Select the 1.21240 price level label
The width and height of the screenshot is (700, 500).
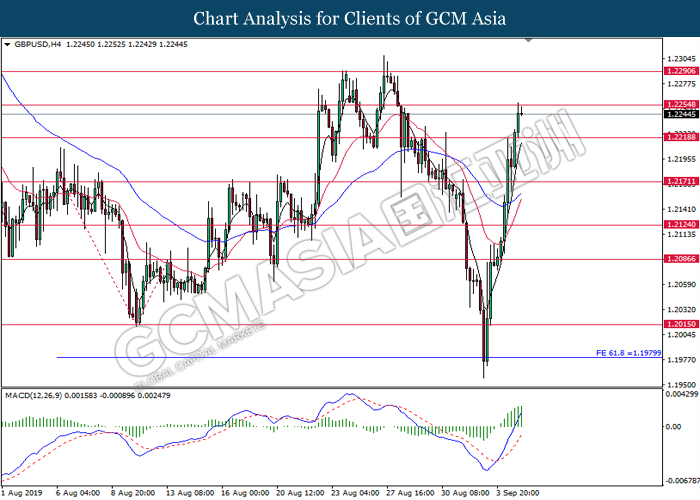tap(681, 225)
